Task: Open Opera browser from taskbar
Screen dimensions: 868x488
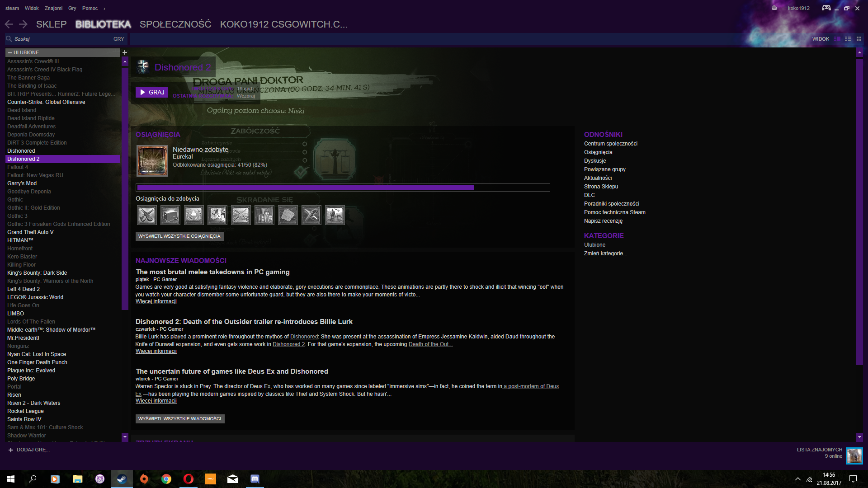Action: 189,479
